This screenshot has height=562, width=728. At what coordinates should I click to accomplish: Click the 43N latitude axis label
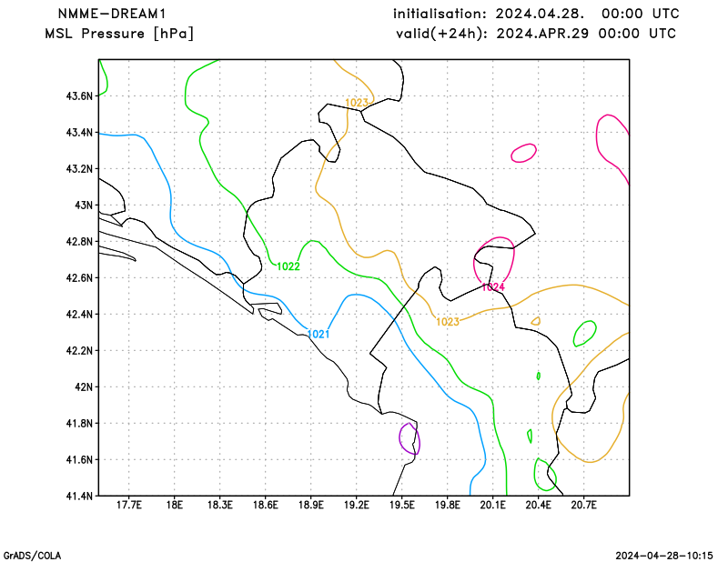coord(84,206)
